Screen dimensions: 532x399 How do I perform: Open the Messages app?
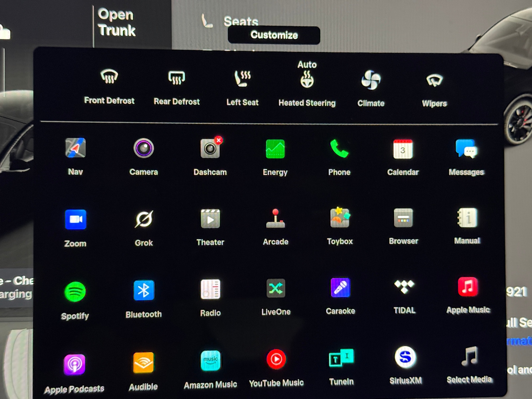(466, 148)
